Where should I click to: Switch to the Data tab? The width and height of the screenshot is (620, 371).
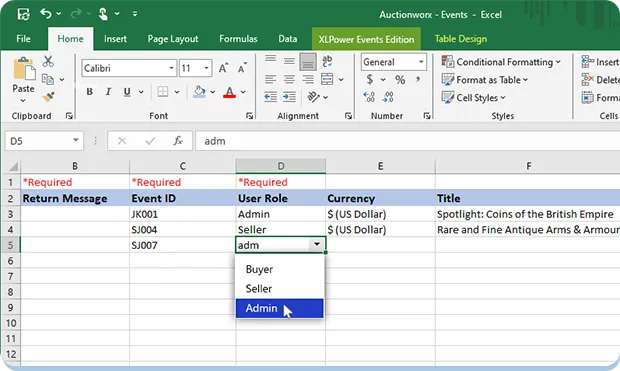point(287,39)
